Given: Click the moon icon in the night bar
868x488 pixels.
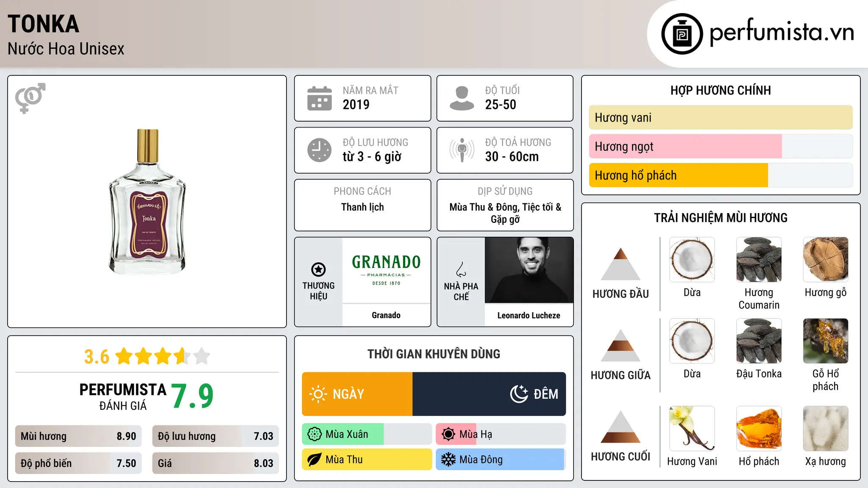Looking at the screenshot, I should coord(519,394).
